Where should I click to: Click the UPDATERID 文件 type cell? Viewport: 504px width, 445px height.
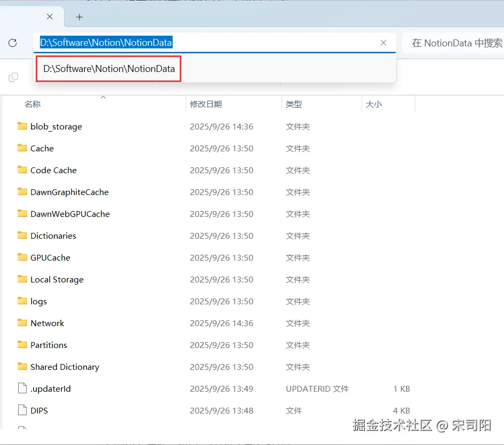click(317, 389)
